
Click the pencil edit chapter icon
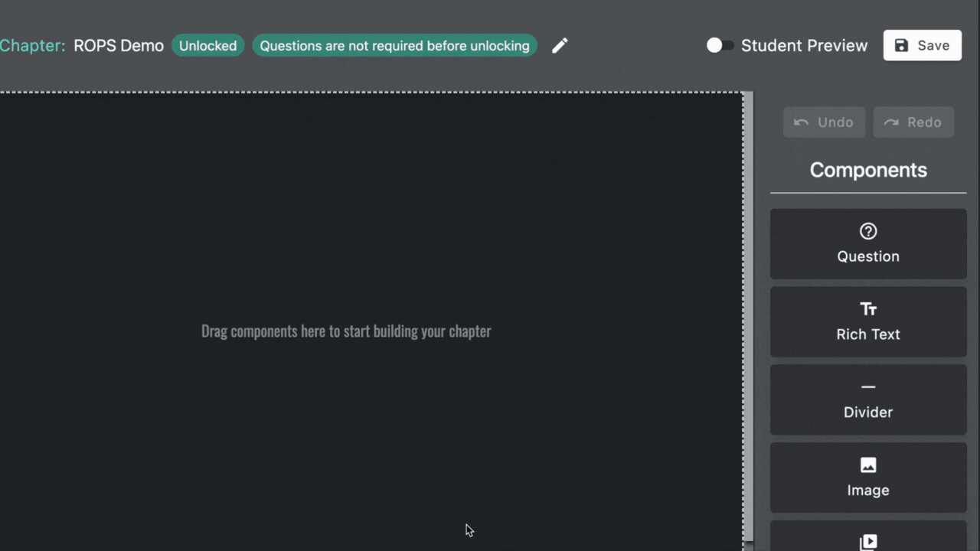tap(560, 46)
